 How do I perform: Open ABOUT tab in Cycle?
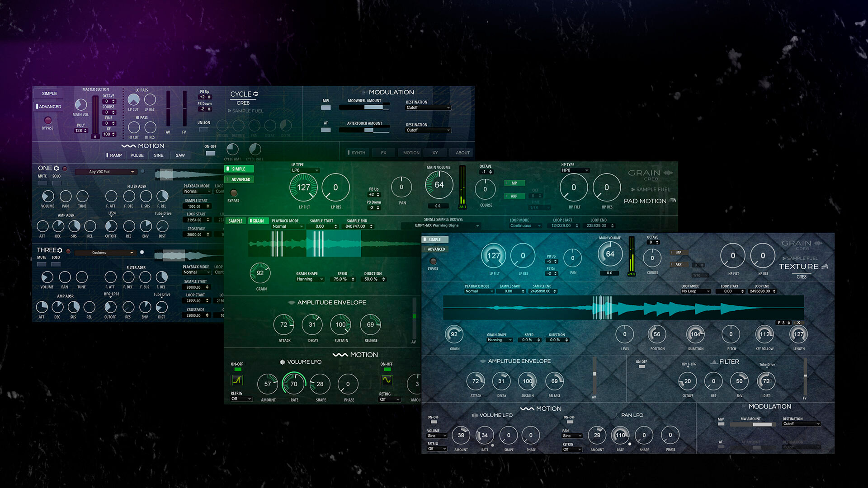tap(462, 153)
